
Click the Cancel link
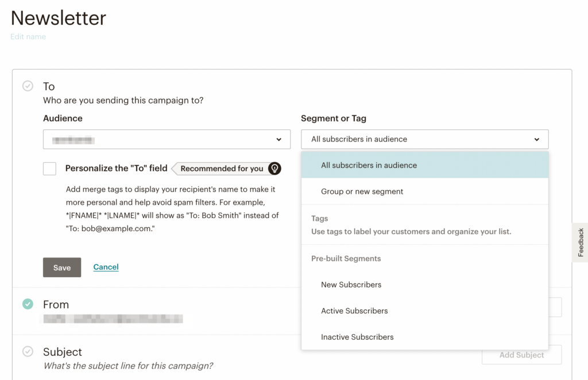pyautogui.click(x=106, y=267)
